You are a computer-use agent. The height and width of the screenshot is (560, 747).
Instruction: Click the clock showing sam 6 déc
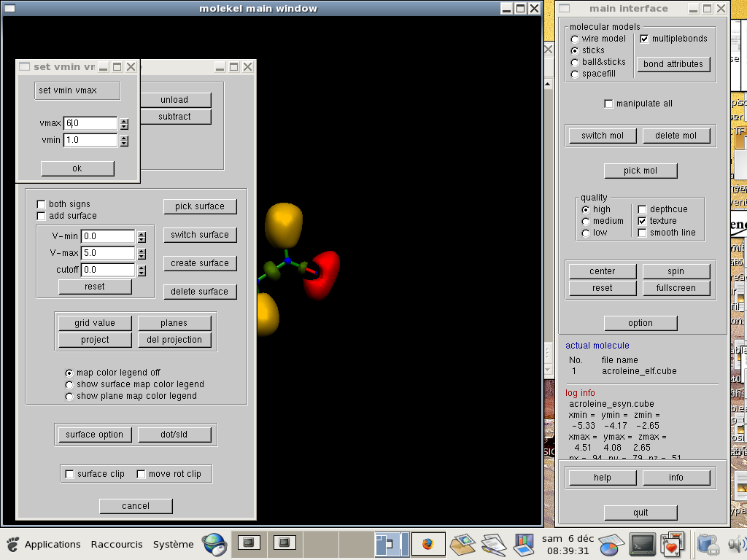(x=568, y=545)
